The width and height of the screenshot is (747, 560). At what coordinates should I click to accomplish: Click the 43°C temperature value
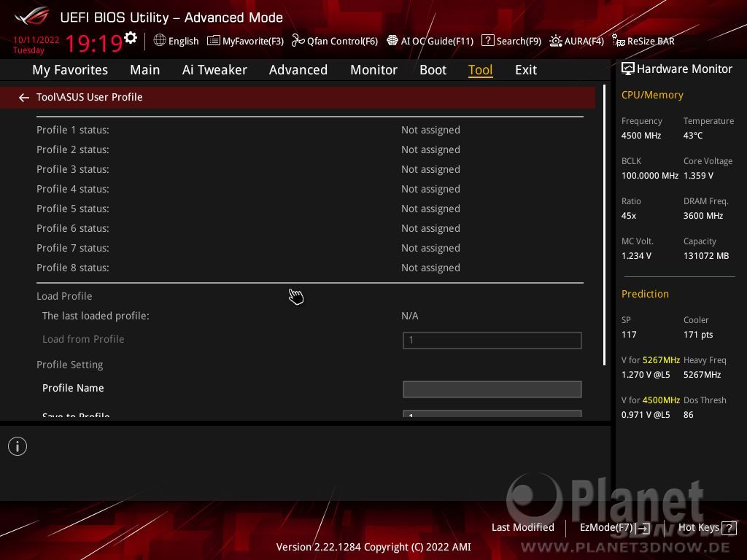693,136
